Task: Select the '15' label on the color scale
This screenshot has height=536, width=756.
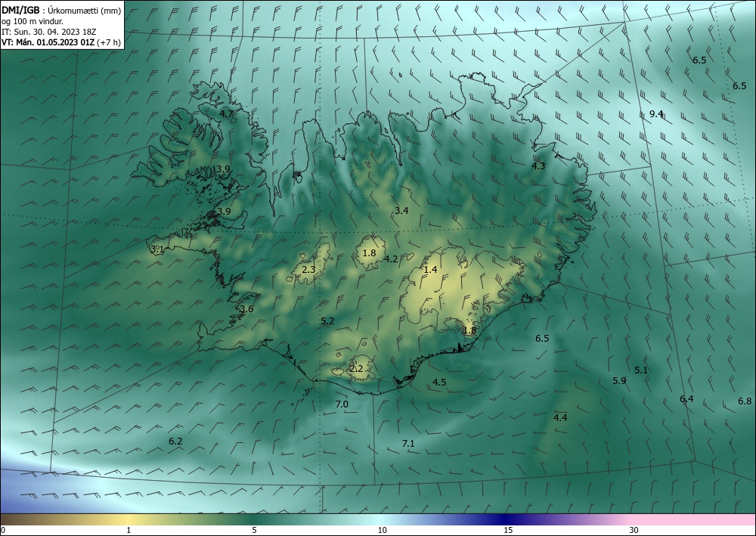Action: tap(508, 530)
